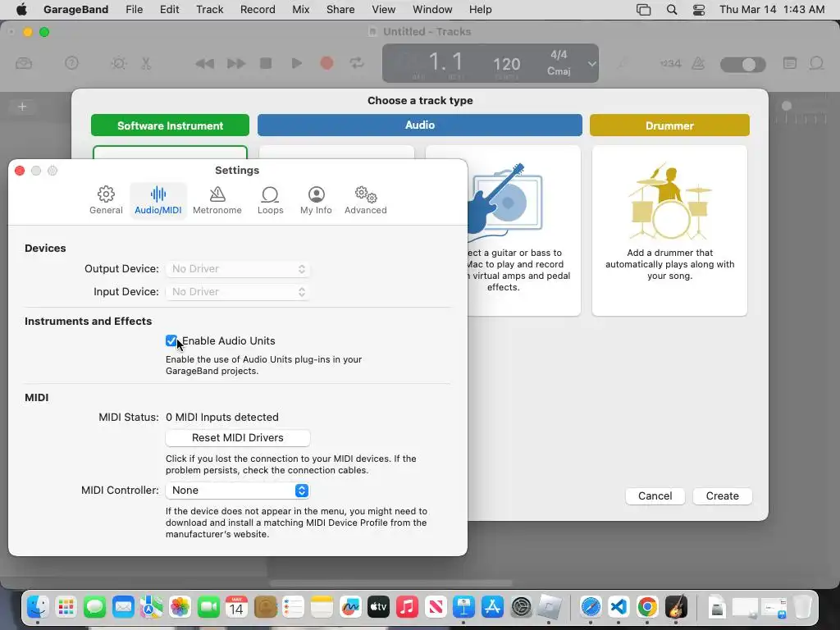
Task: Open Keynote from the Dock
Action: coord(463,607)
